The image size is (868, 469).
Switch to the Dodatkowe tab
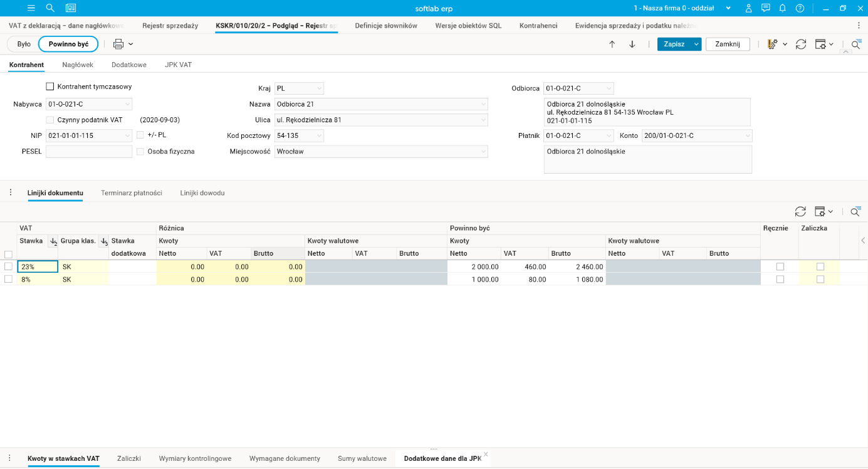click(129, 65)
